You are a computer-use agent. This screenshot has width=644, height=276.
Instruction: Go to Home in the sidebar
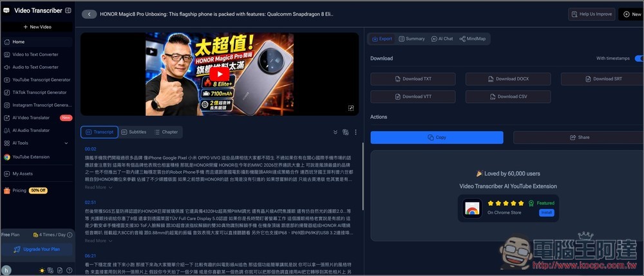[x=37, y=42]
